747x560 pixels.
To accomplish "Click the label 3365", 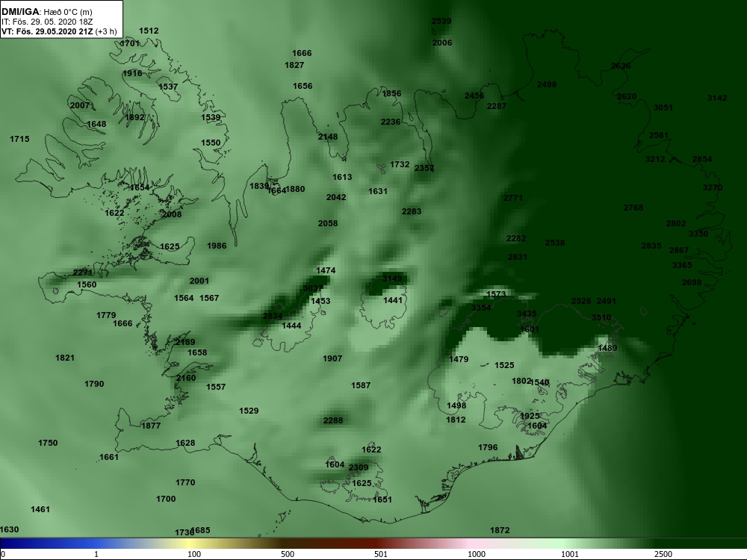I will [682, 265].
